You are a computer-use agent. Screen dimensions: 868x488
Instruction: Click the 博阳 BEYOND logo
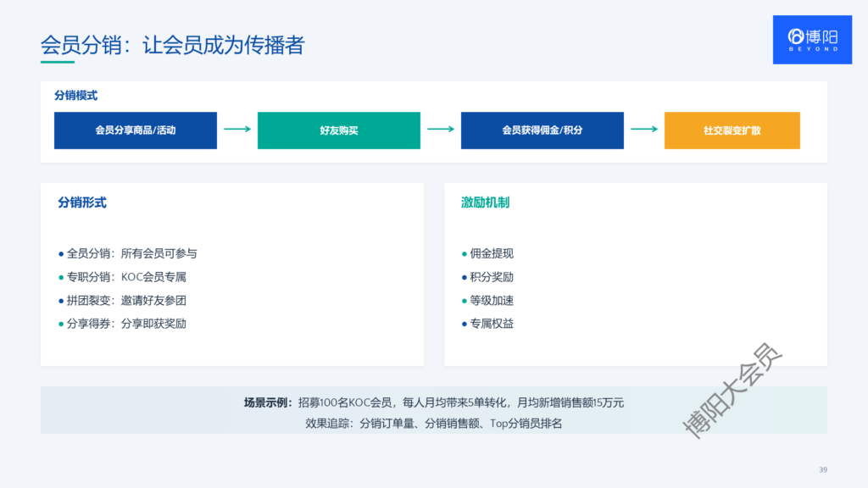(x=812, y=40)
